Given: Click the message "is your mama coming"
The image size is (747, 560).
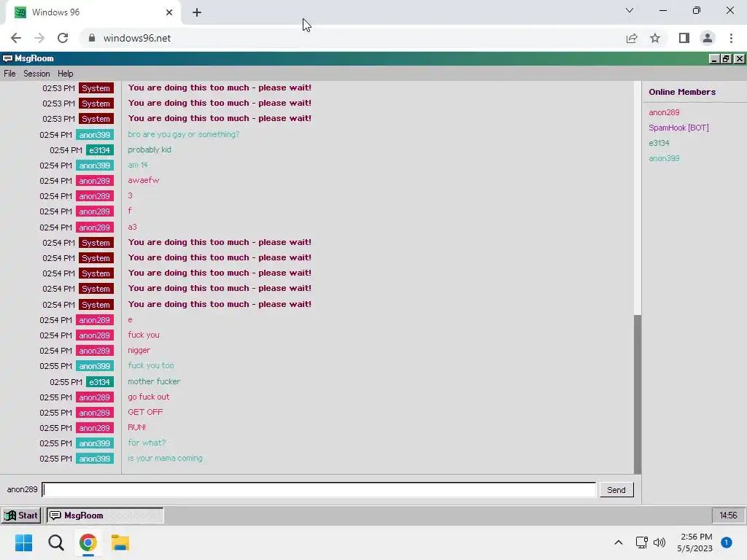Looking at the screenshot, I should coord(165,459).
